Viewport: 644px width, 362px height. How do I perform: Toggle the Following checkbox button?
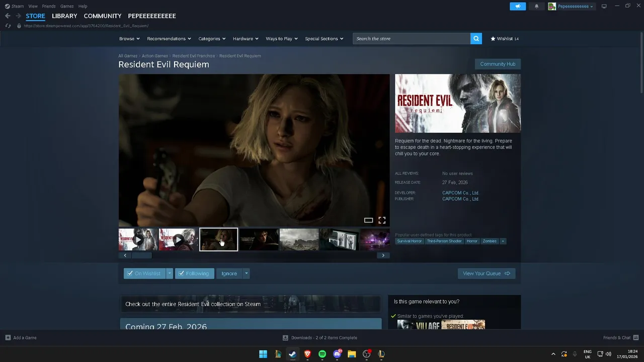[194, 274]
